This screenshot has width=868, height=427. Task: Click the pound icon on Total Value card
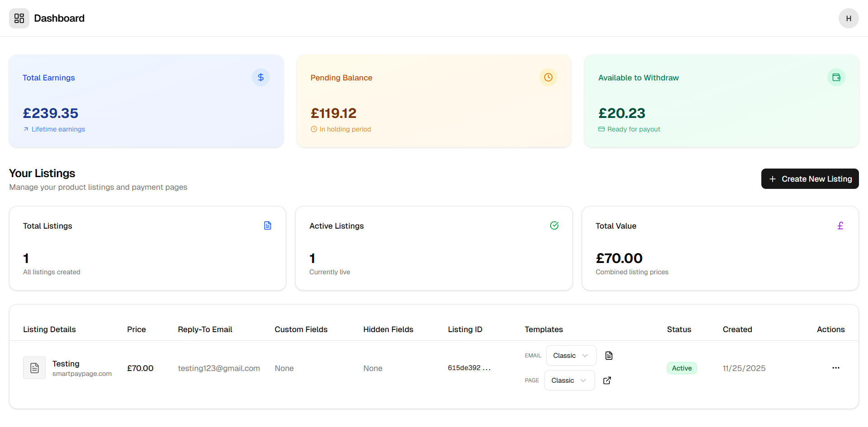(840, 225)
